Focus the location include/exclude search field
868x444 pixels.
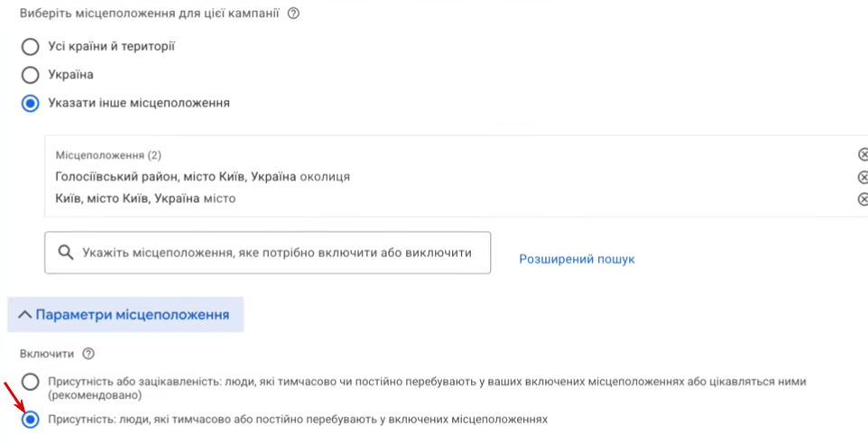click(276, 253)
